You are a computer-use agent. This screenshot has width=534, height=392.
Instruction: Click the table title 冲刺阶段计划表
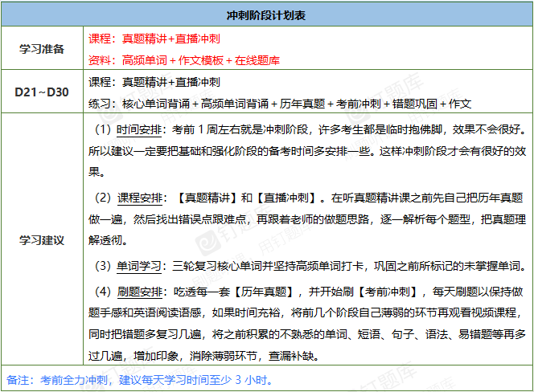pyautogui.click(x=266, y=15)
